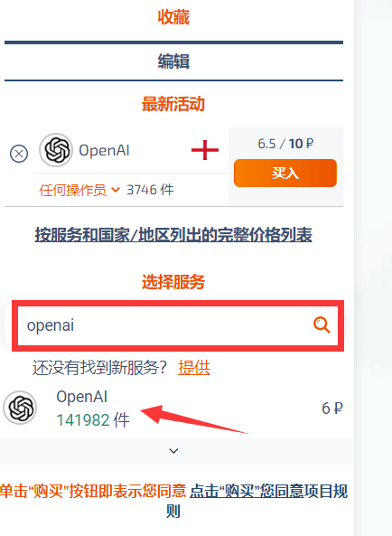This screenshot has width=392, height=536.
Task: Click the OpenAI logo in the search results
Action: point(20,408)
